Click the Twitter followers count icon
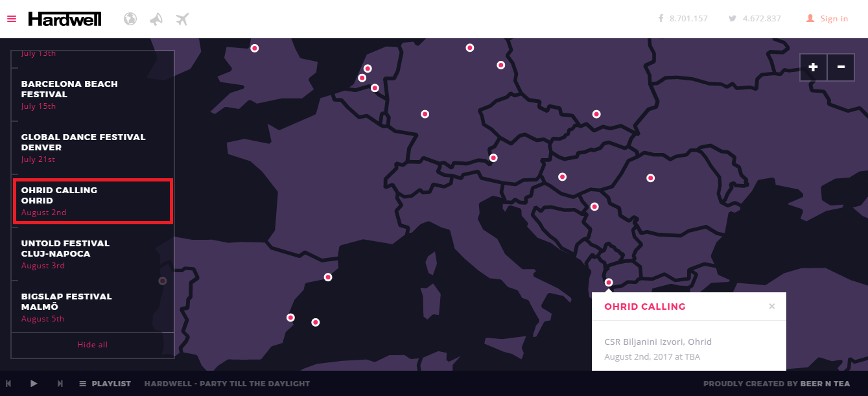This screenshot has height=396, width=868. click(733, 19)
